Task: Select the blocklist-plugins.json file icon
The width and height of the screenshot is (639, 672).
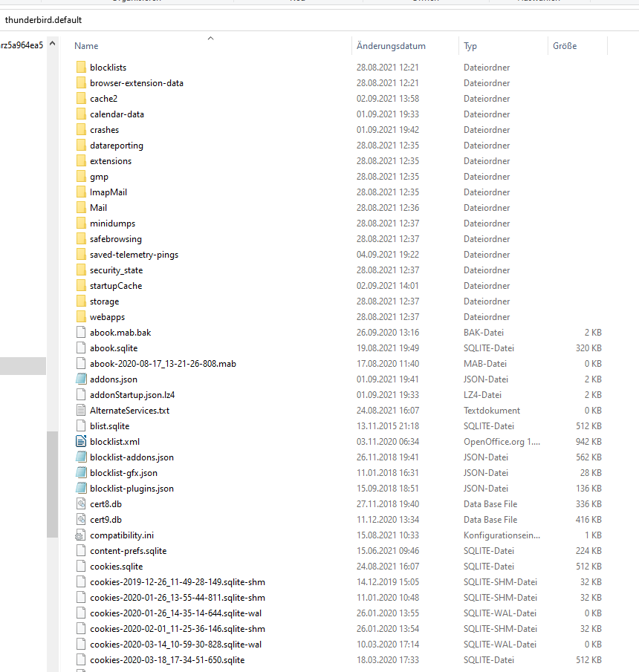Action: (81, 488)
